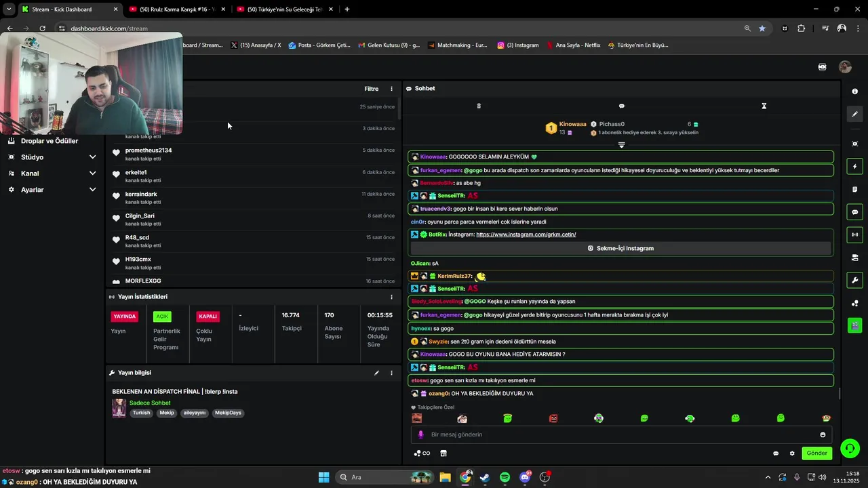Open Yayın İstatistikleri three-dot menu
Image resolution: width=868 pixels, height=488 pixels.
point(391,297)
